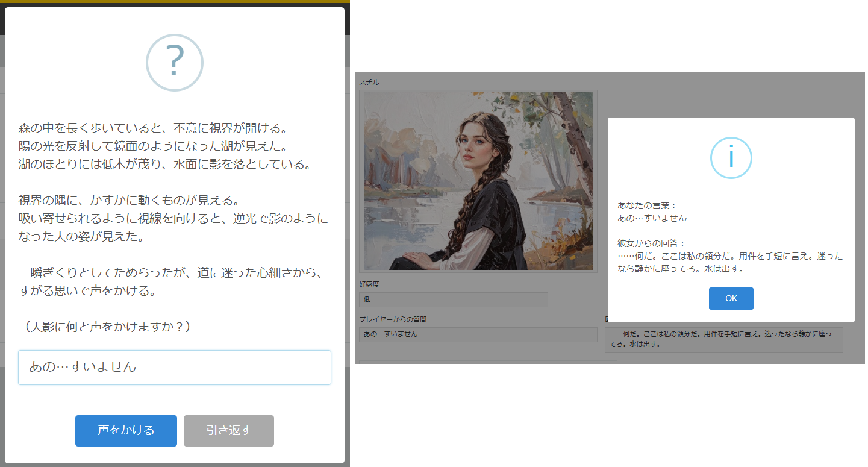The height and width of the screenshot is (467, 868).
Task: Focus the あの…すいません text input
Action: point(174,367)
